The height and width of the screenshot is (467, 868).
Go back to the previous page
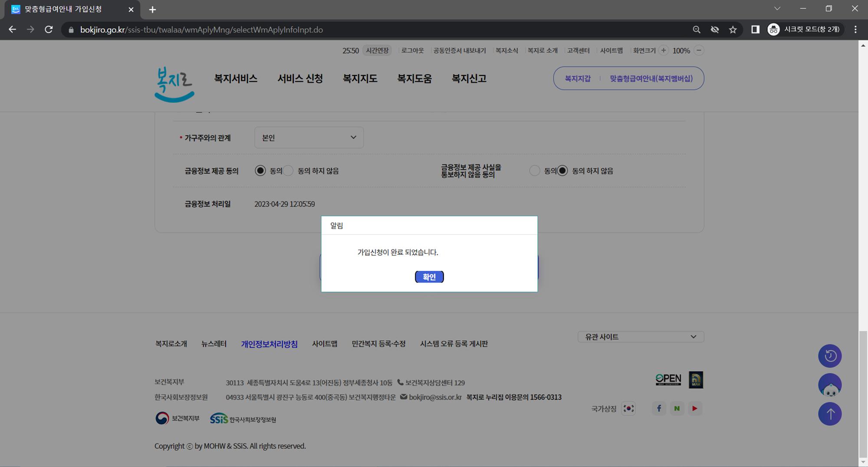tap(13, 30)
